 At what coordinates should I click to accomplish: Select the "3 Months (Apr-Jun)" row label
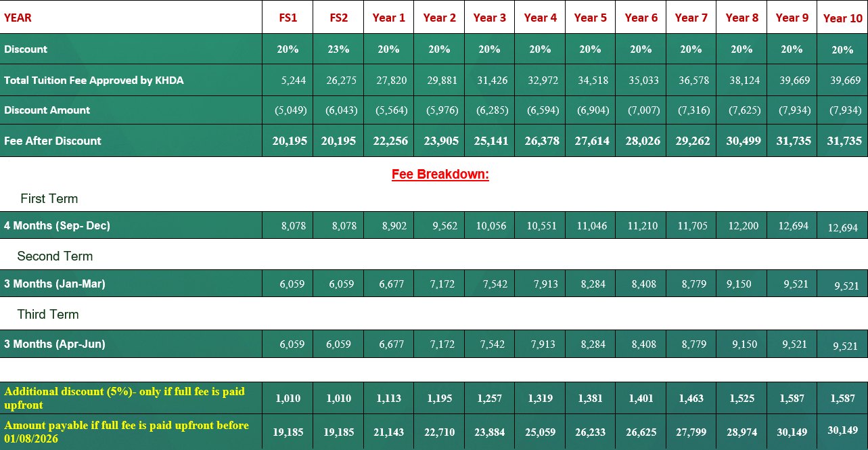click(x=54, y=344)
